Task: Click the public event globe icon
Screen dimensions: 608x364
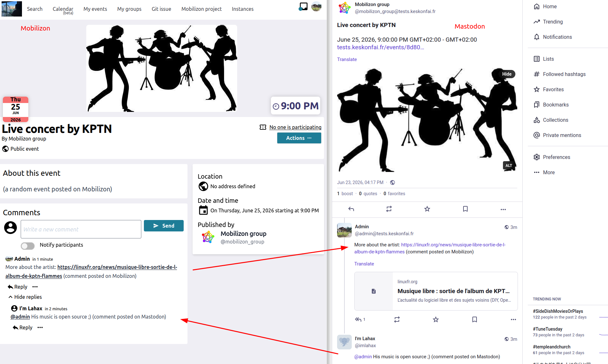Action: pos(5,149)
